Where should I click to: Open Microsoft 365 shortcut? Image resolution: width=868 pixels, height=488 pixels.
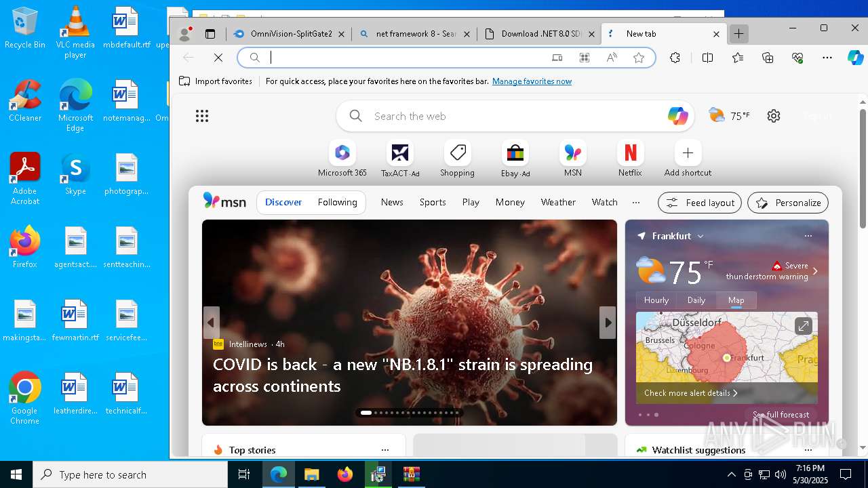[342, 159]
